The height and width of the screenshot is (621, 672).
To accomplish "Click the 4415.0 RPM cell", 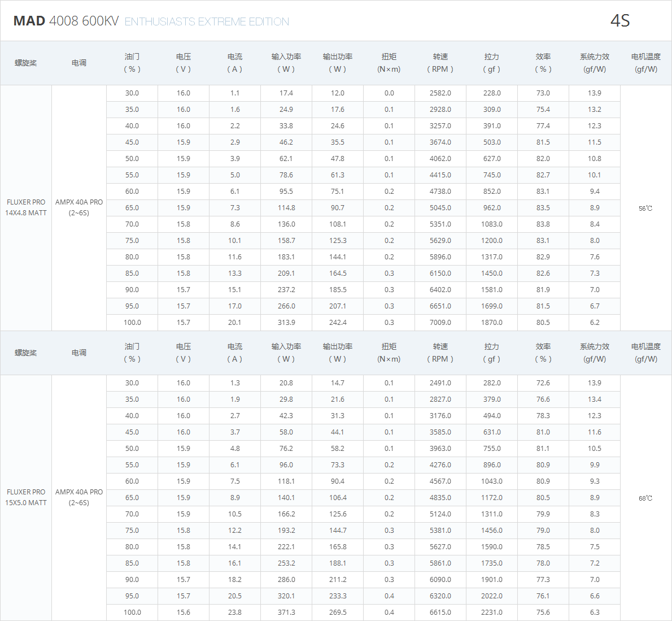I will tap(440, 175).
